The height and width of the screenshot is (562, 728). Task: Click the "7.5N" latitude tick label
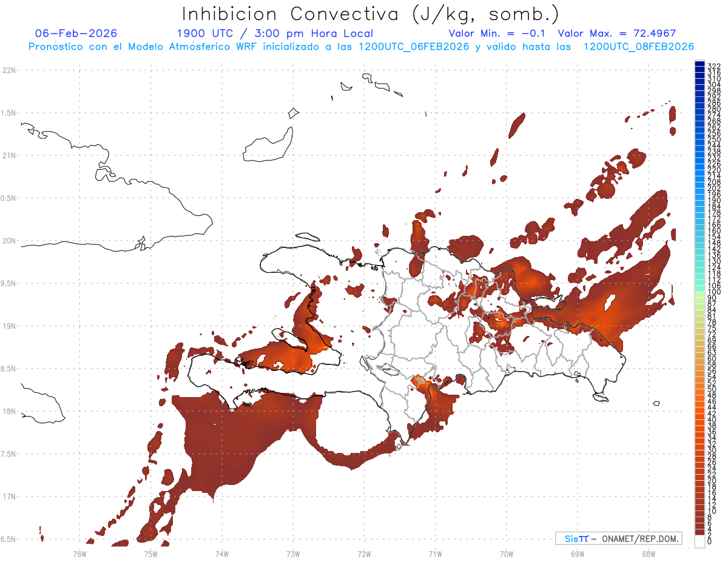[9, 454]
